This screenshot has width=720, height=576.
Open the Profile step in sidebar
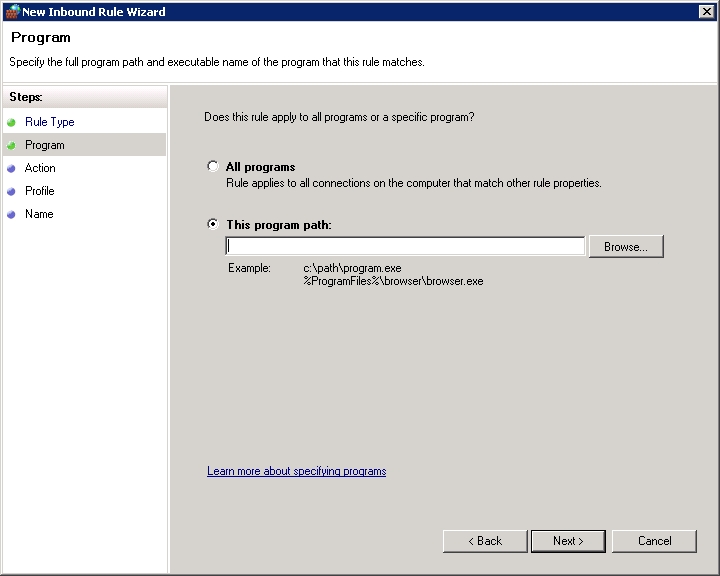tap(39, 191)
